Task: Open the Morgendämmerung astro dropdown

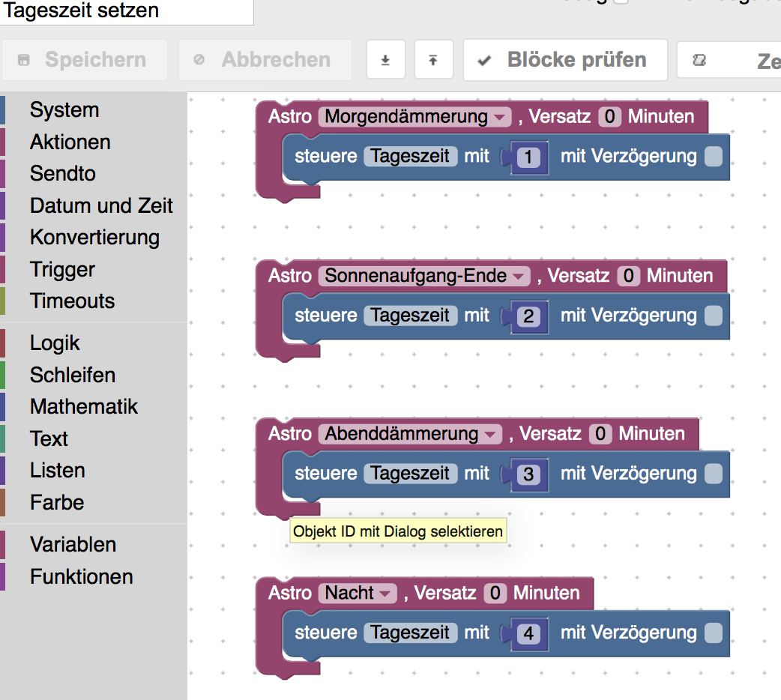Action: pos(415,117)
